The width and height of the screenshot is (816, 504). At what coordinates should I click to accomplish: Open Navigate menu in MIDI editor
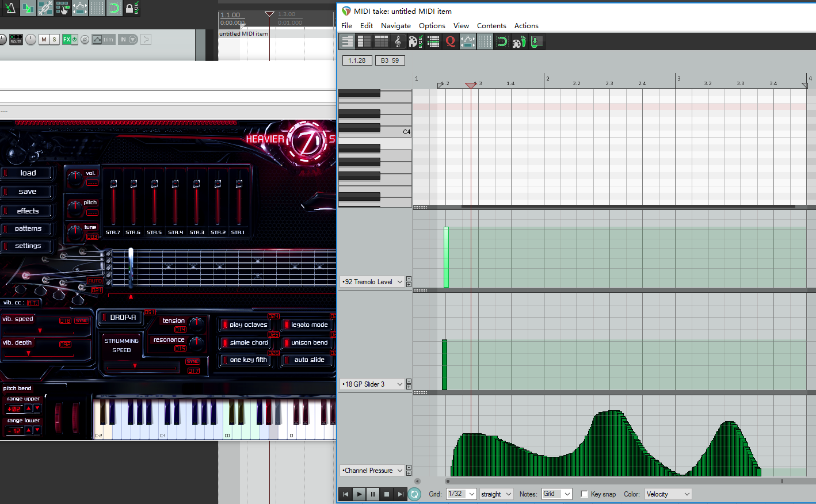click(396, 26)
